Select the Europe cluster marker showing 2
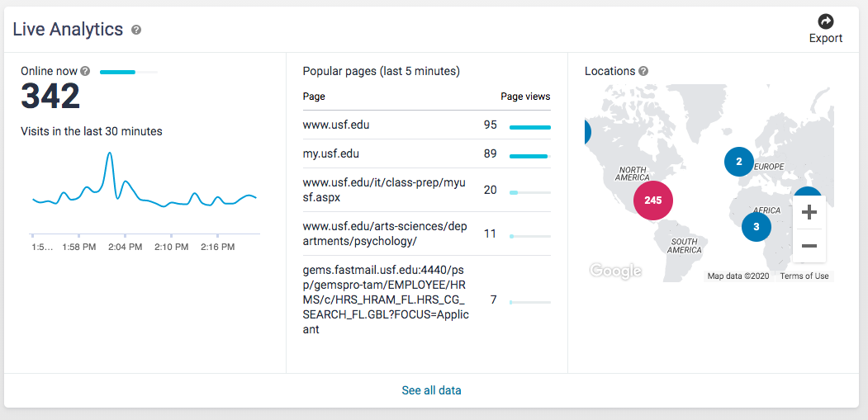Viewport: 868px width, 420px height. pos(739,162)
